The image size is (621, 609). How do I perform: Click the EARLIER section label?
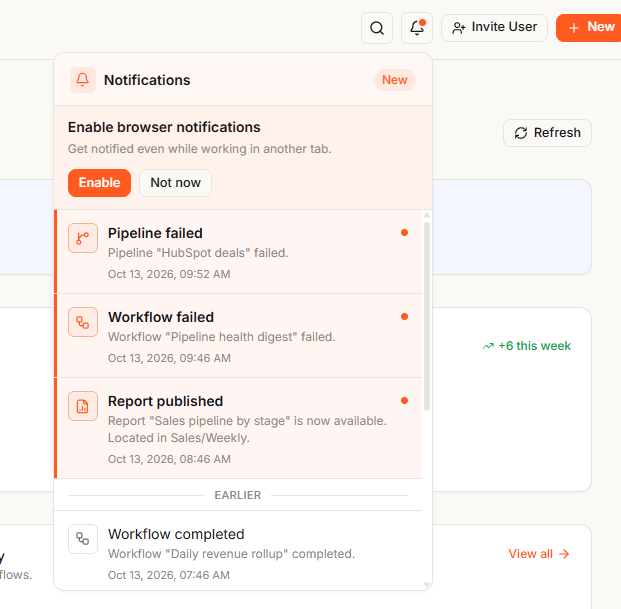238,495
